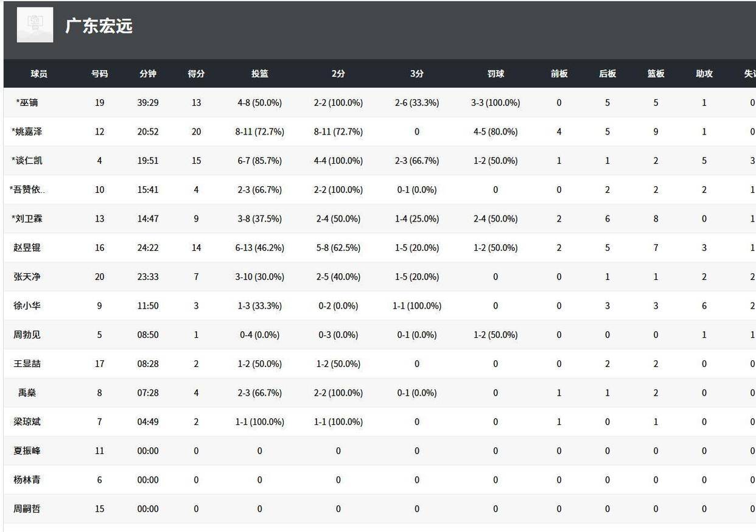Sort by the 得分 column header
The image size is (756, 532).
point(196,74)
